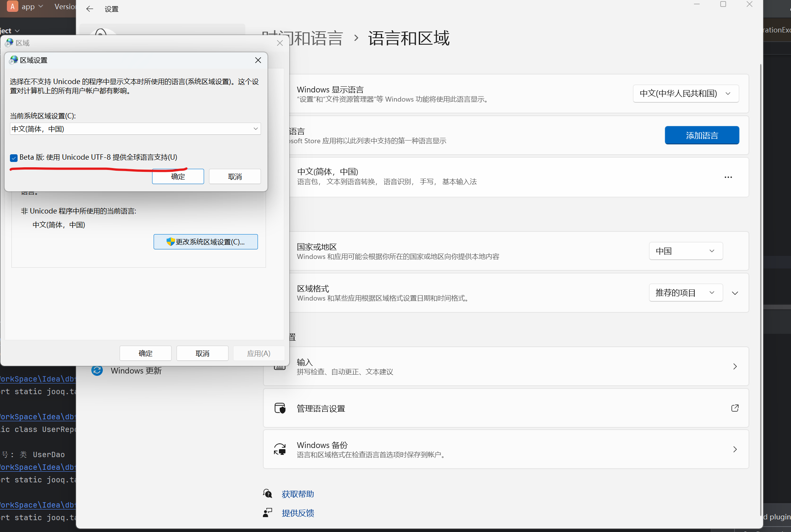Click the Windows 更新 refresh icon
Viewport: 791px width, 532px height.
(x=97, y=370)
